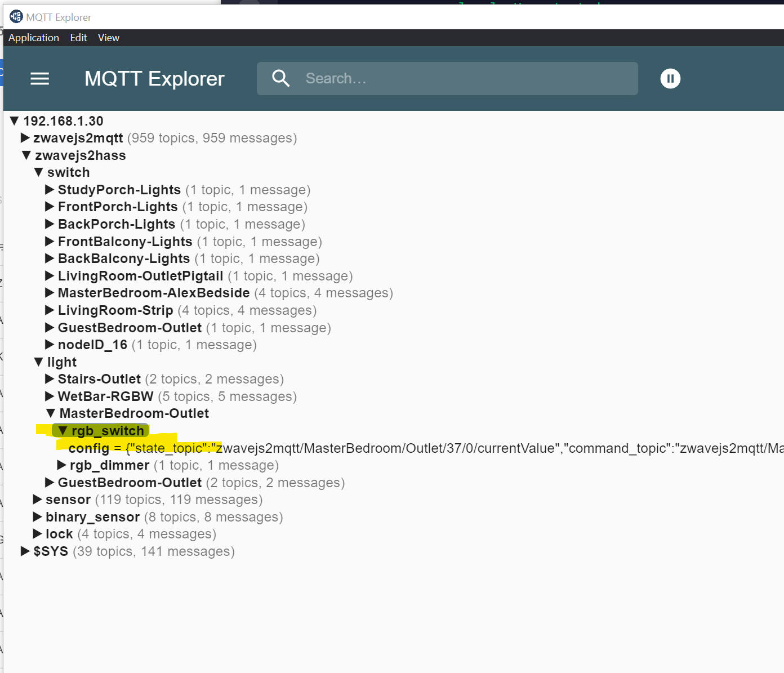
Task: Expand BackBalcony-Lights arrow
Action: coord(50,258)
